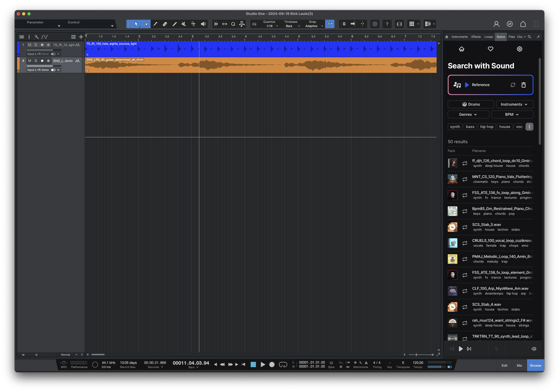Select the Listen (speaker) tool
559x392 pixels.
203,24
